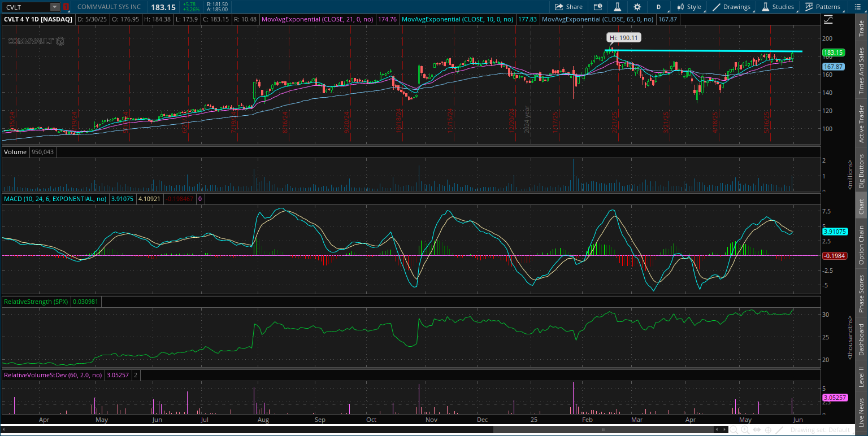Click the Hi: 190.11 price bubble

pos(624,38)
